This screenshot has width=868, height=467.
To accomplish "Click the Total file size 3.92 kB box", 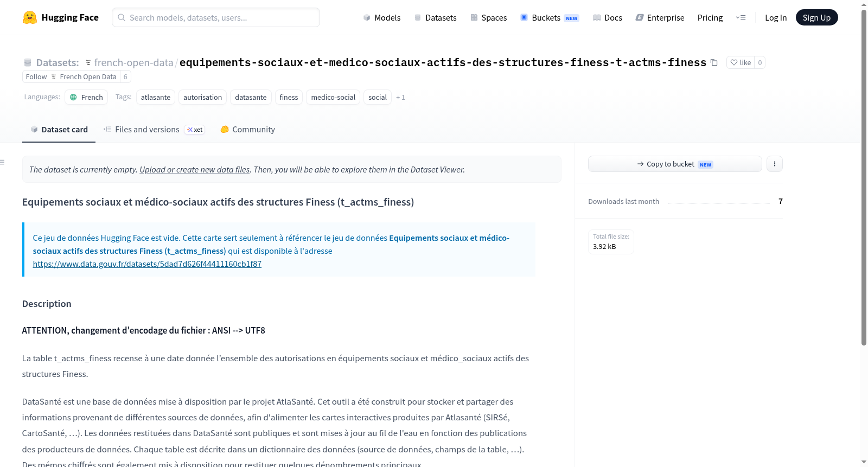I will (611, 242).
